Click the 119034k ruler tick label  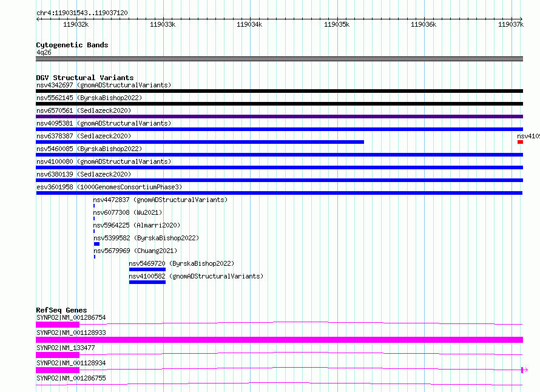pos(249,24)
